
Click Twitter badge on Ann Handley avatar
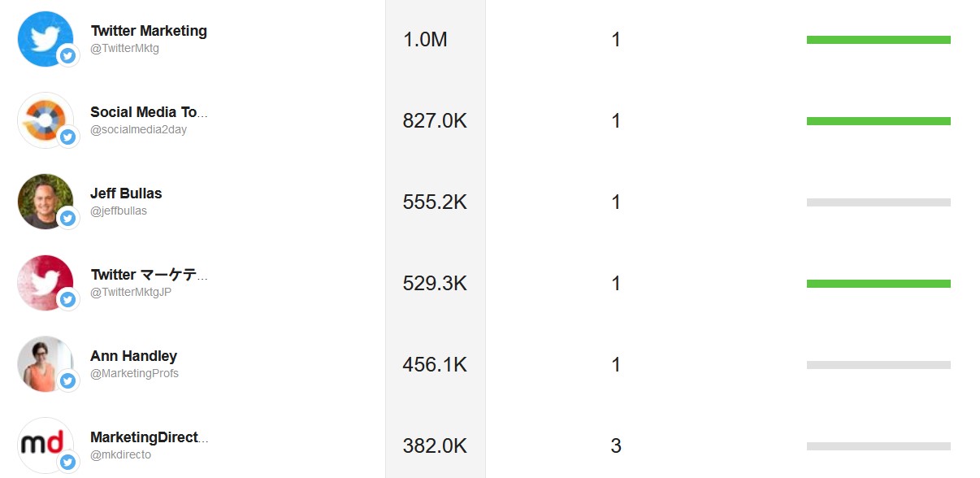[x=68, y=380]
